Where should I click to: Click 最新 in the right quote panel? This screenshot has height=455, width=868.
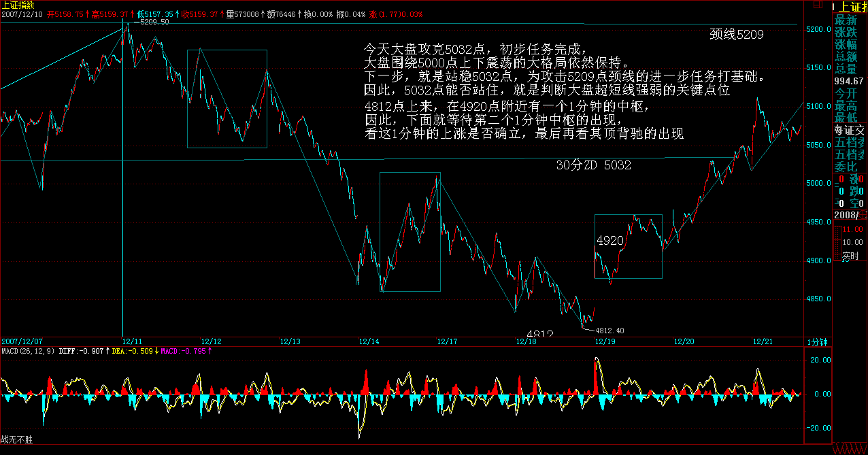(846, 19)
